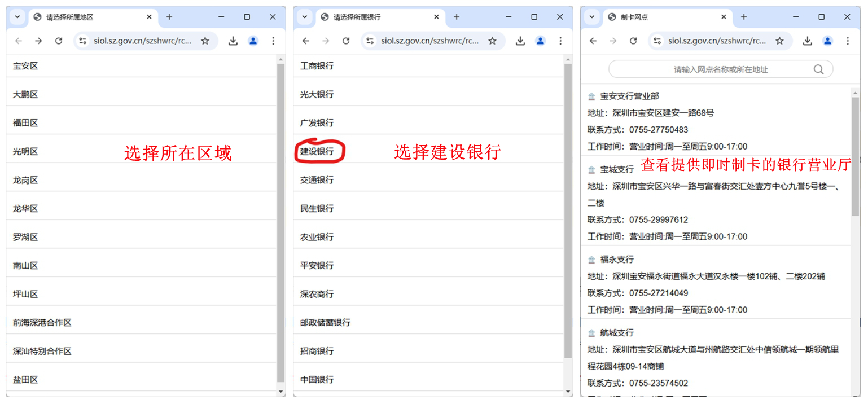Bookmark the page in 请选择所属银行 window
The height and width of the screenshot is (404, 868).
point(493,41)
